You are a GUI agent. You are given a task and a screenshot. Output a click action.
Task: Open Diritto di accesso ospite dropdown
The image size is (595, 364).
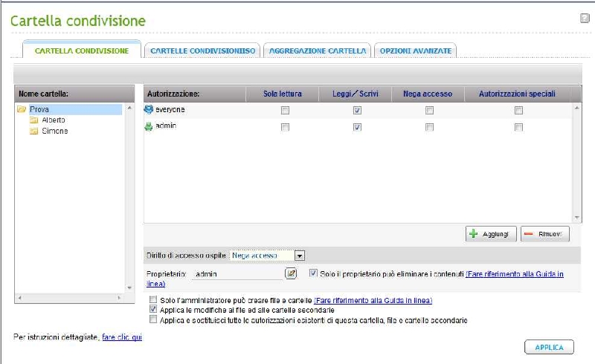300,256
